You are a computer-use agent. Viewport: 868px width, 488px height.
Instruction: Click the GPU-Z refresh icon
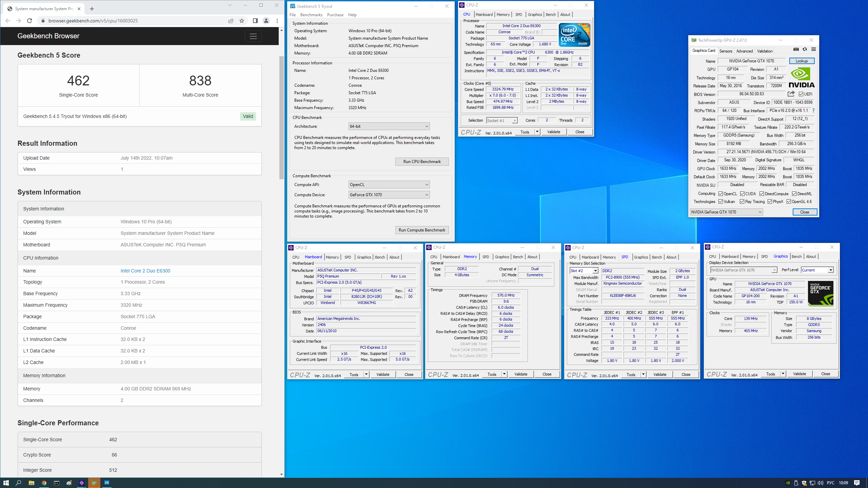(805, 49)
